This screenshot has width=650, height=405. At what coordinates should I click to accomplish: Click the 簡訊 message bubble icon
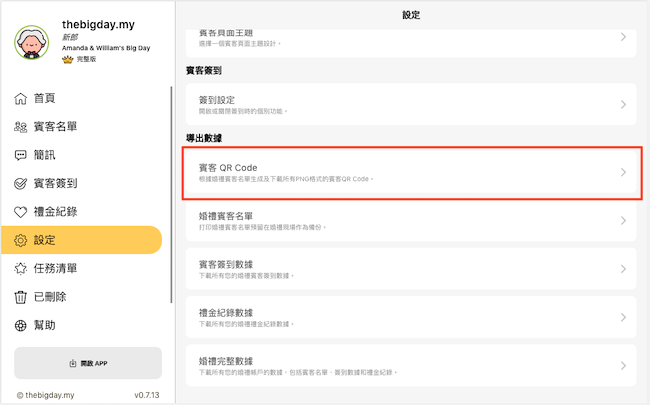click(x=21, y=155)
